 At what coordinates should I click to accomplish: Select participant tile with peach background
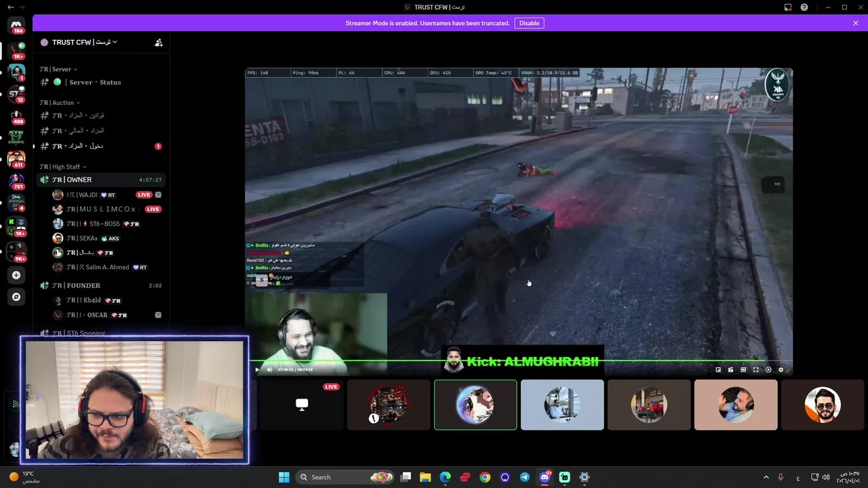tap(736, 405)
